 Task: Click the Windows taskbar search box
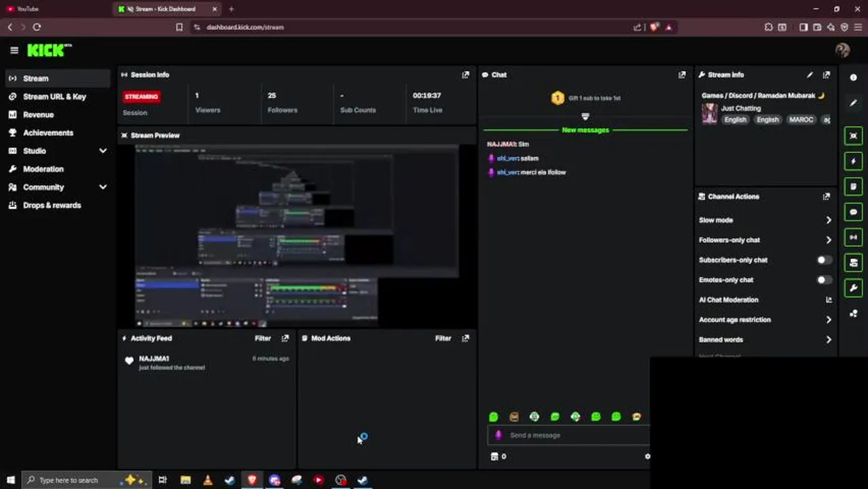click(x=86, y=480)
